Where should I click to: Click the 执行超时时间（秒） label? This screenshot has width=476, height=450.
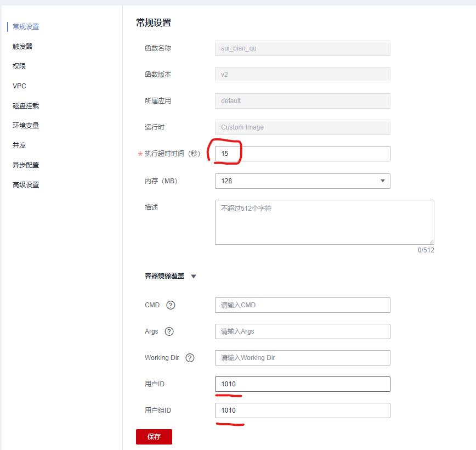pos(172,154)
